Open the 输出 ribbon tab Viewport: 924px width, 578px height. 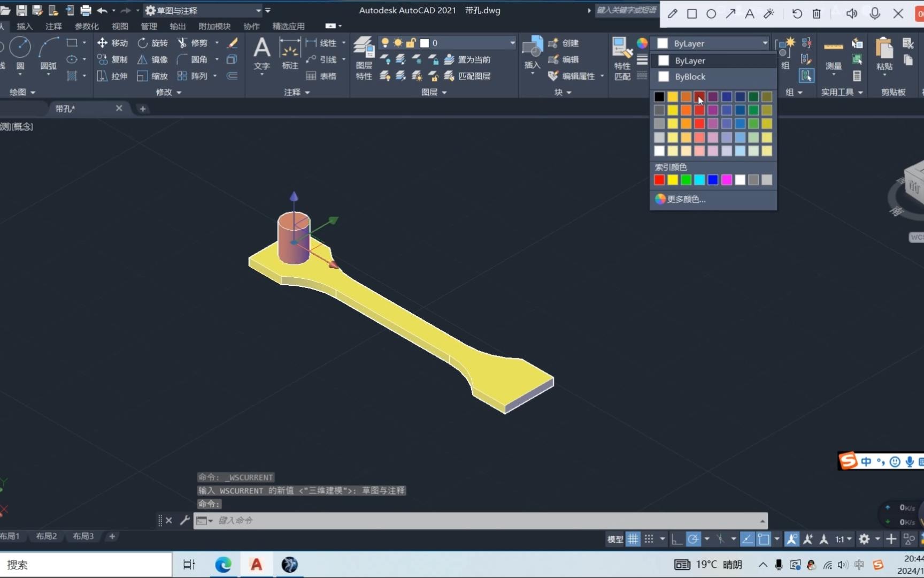pyautogui.click(x=178, y=26)
